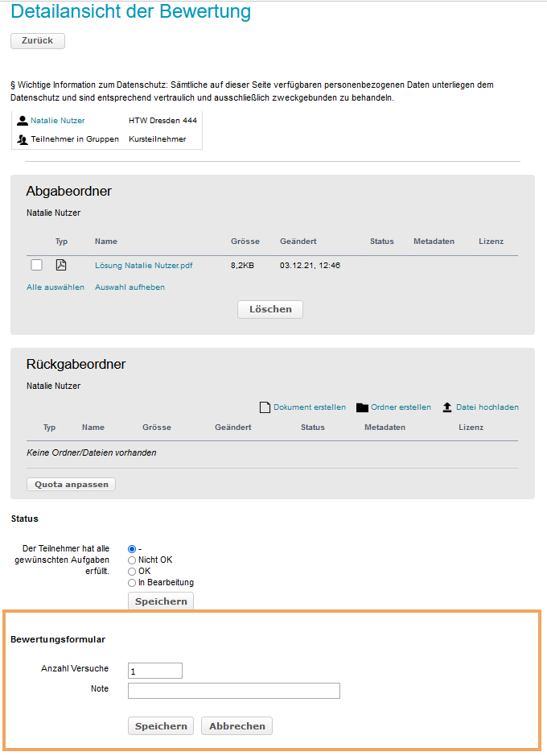Click the user icon beside Natalie Nutzer
The height and width of the screenshot is (756, 547).
23,121
